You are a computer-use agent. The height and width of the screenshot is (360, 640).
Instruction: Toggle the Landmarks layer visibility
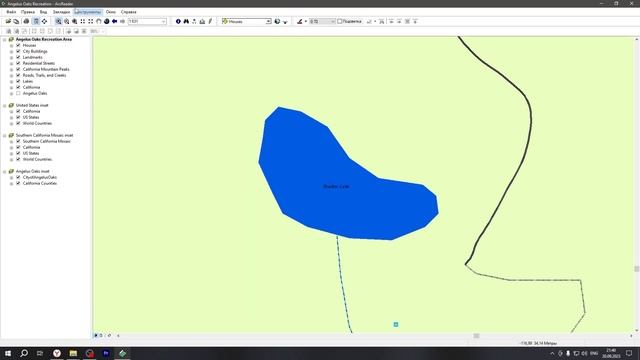[x=18, y=57]
